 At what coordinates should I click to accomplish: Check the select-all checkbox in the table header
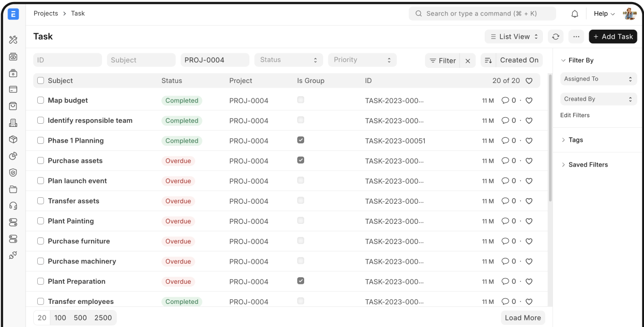(x=40, y=80)
